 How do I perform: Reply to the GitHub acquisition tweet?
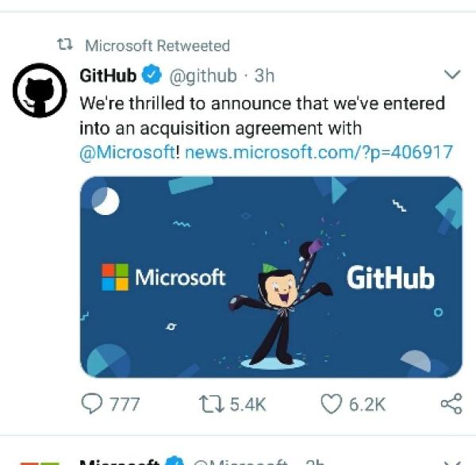[x=92, y=404]
